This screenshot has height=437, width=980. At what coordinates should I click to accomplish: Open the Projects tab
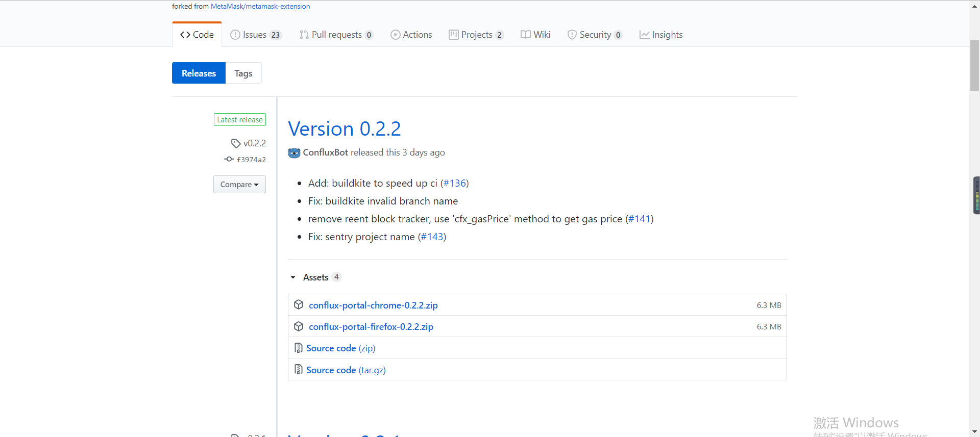click(x=476, y=35)
